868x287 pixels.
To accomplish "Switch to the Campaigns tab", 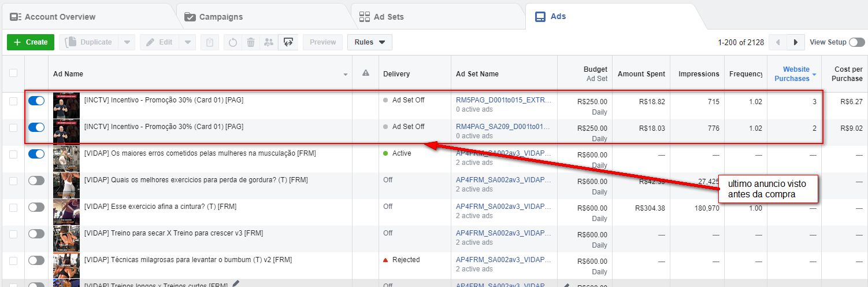I will (221, 17).
